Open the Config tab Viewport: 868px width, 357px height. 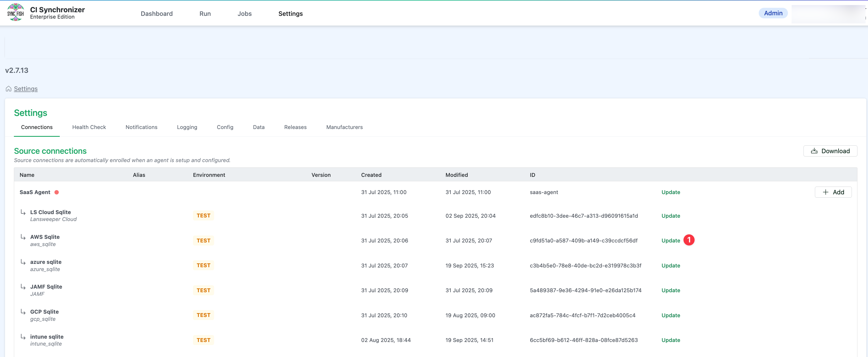(225, 127)
